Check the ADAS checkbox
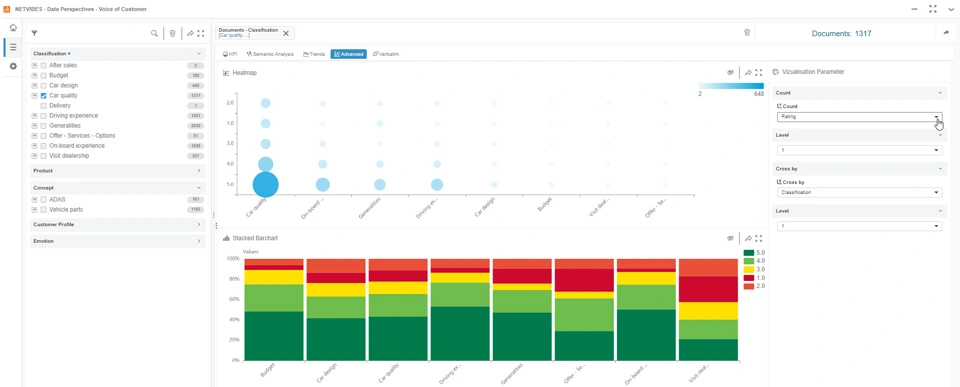The width and height of the screenshot is (960, 387). 43,200
